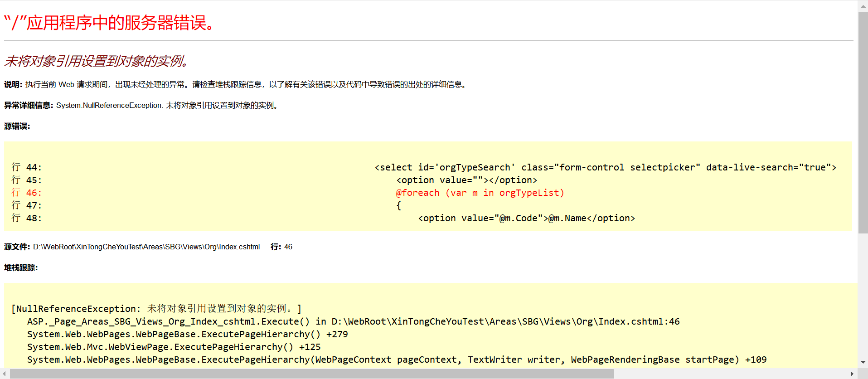Click the bracketed NullReferenceException stack trace header
This screenshot has height=379, width=868.
(156, 309)
